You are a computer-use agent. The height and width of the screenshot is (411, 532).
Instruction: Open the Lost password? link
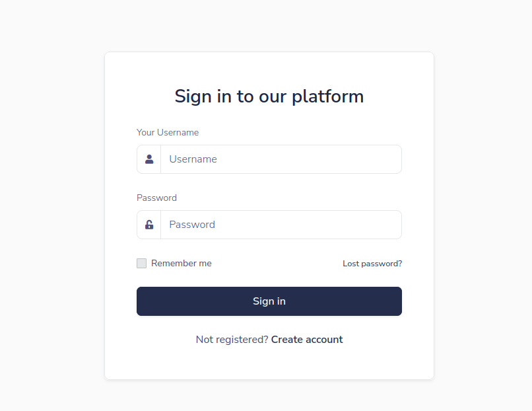[x=372, y=264]
